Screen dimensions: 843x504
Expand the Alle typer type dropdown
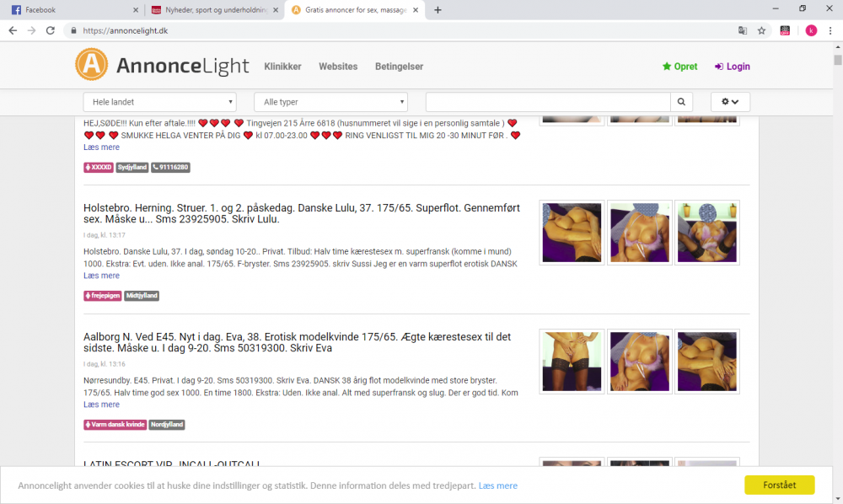coord(330,101)
